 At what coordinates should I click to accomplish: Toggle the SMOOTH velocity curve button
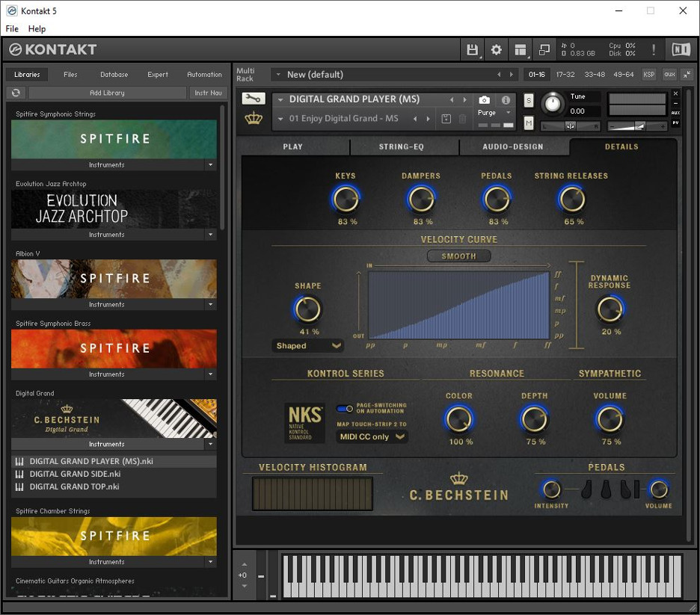click(x=459, y=256)
